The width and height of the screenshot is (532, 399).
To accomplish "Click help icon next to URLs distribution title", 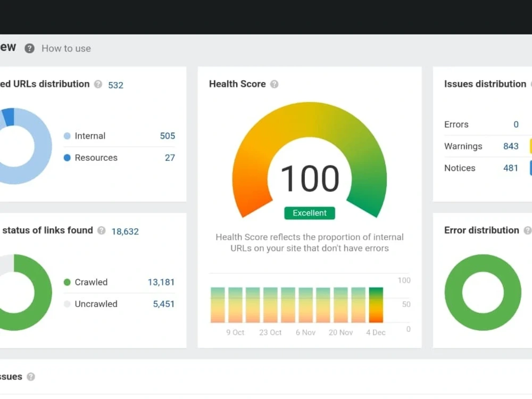I will click(98, 84).
